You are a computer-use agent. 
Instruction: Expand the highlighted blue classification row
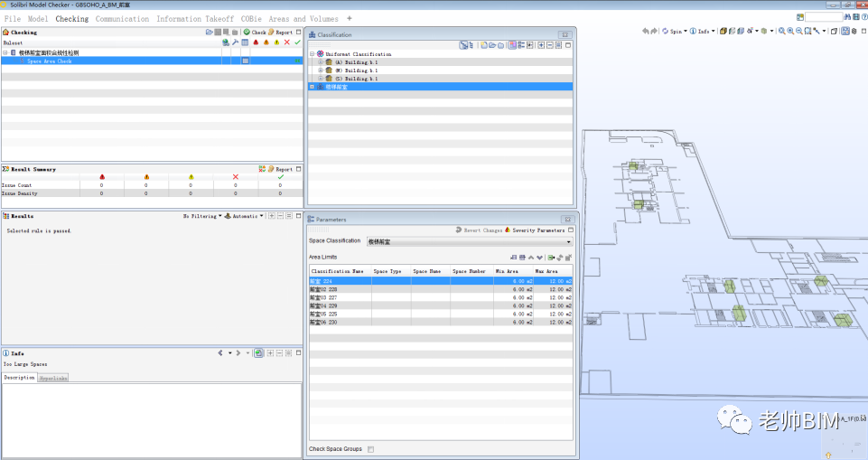tap(312, 87)
